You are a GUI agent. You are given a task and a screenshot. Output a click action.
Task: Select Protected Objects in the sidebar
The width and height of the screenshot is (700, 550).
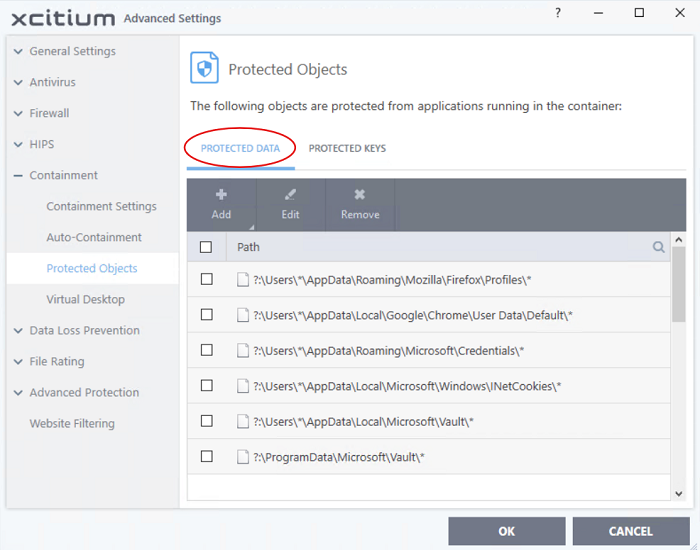(92, 268)
